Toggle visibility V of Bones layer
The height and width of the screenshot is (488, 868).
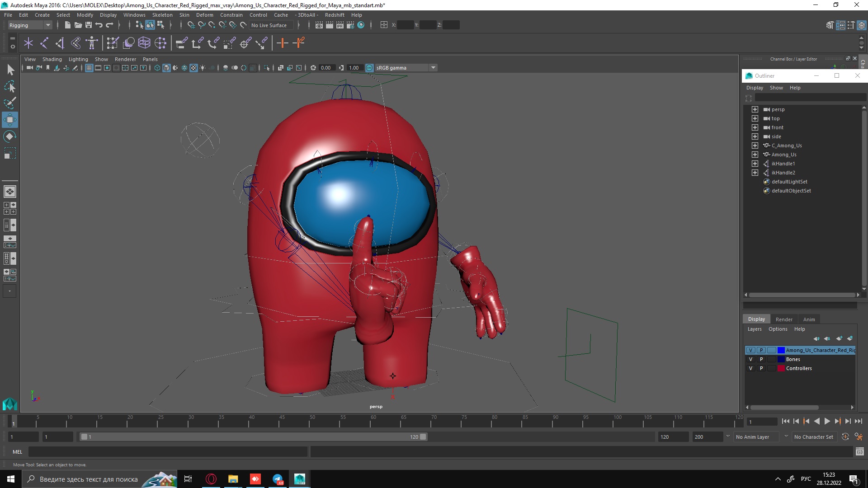pyautogui.click(x=751, y=360)
